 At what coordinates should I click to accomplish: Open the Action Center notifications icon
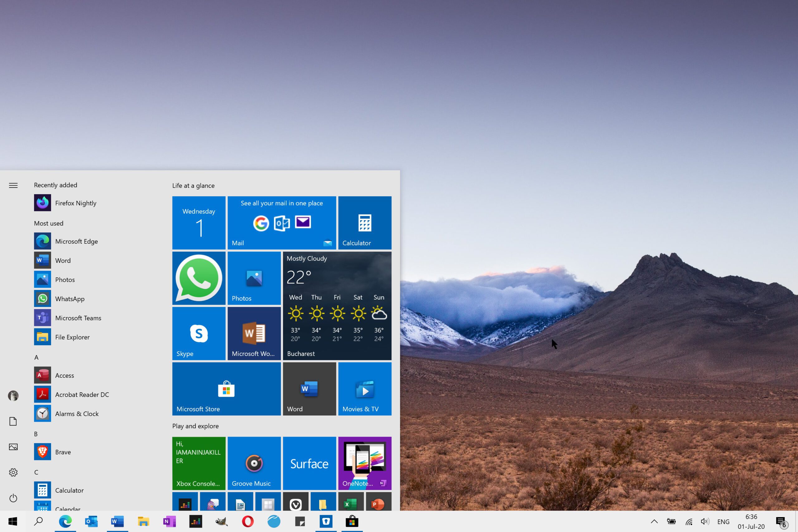pos(781,522)
